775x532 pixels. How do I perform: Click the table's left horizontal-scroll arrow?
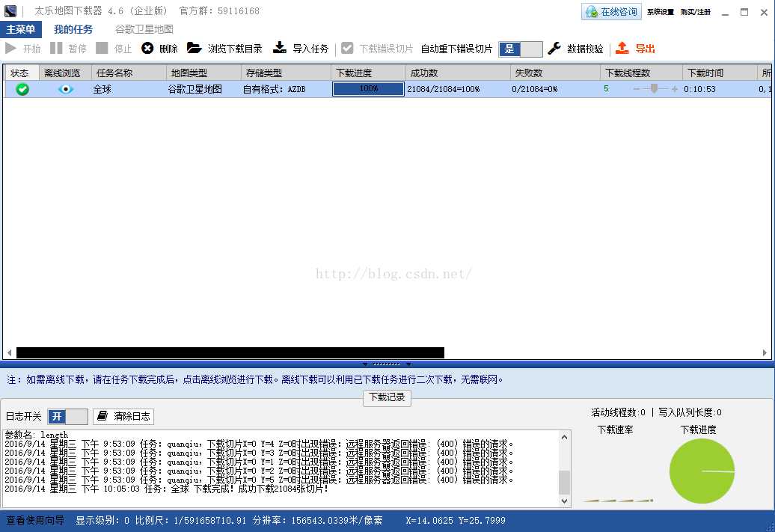tap(10, 352)
